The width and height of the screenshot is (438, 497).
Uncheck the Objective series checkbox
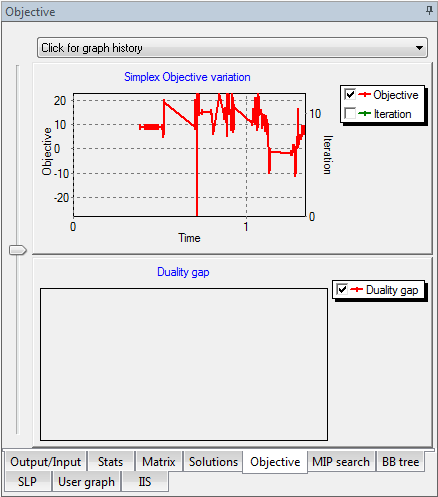click(350, 95)
